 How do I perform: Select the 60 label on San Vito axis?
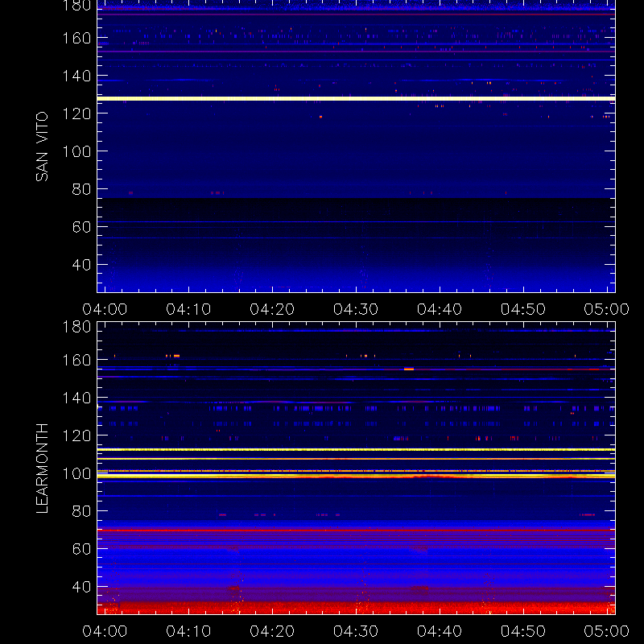tap(81, 227)
